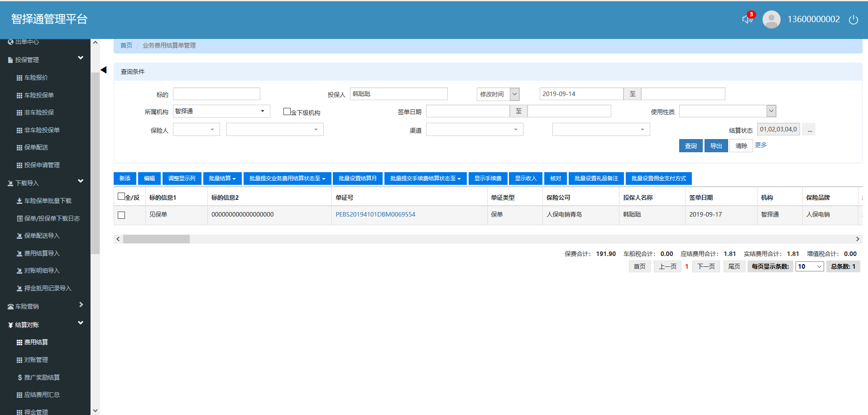Click ellipsis button next to 结算状态
This screenshot has width=868, height=415.
tap(810, 130)
